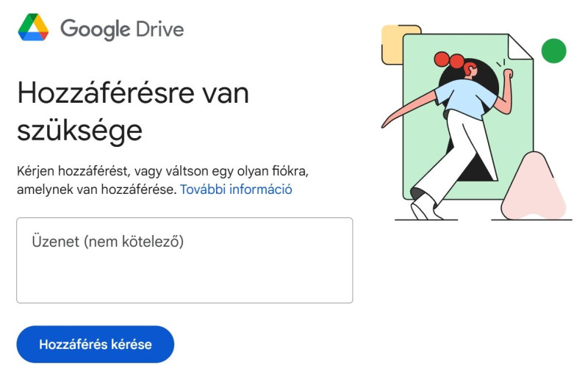Click the woman's red hair buns
The image size is (588, 379).
450,60
